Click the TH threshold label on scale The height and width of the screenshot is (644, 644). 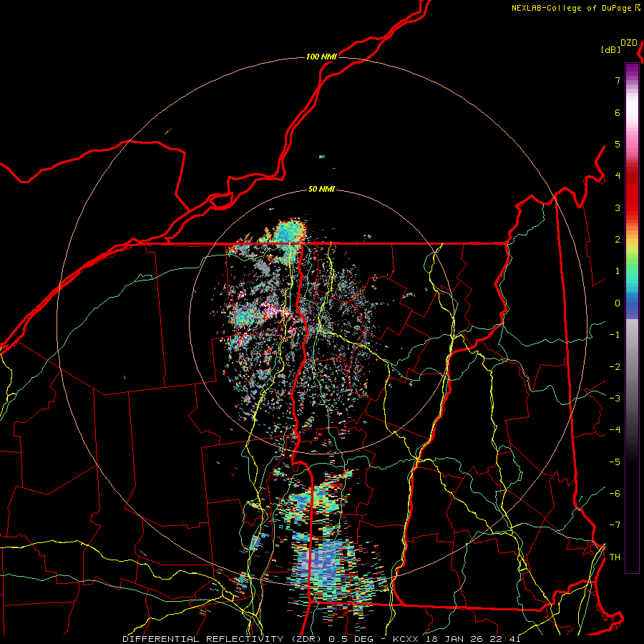coord(615,557)
